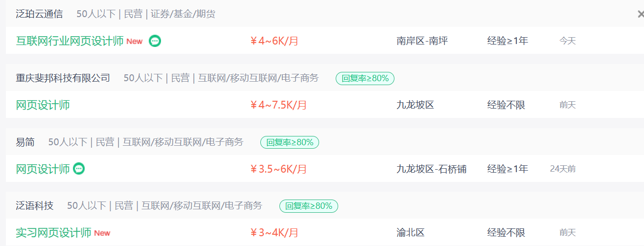The image size is (644, 246).
Task: View company 易简
Action: click(25, 142)
